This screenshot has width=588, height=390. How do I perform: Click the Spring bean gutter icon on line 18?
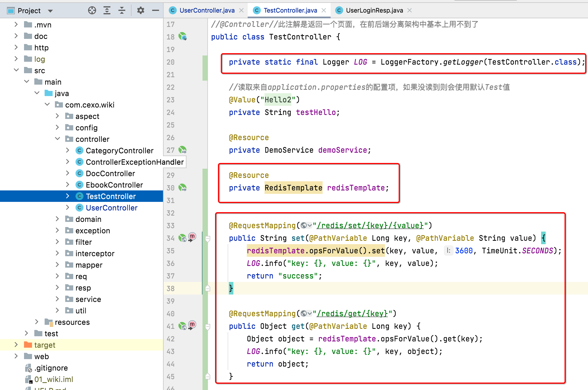tap(182, 37)
